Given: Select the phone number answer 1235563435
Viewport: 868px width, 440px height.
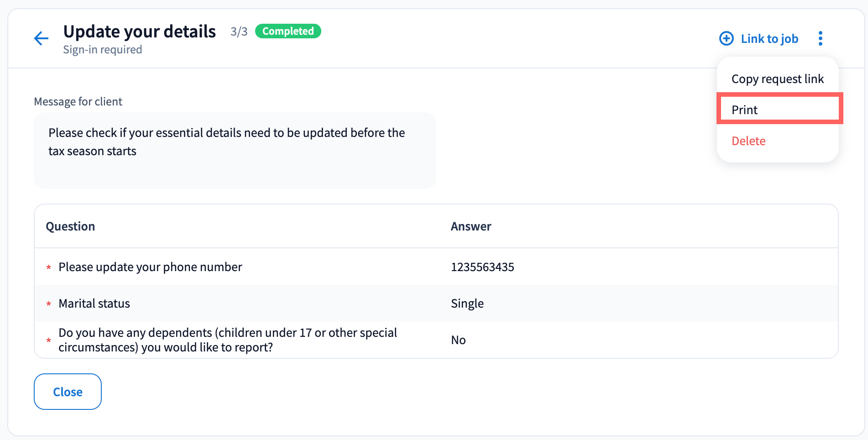Looking at the screenshot, I should pos(482,267).
